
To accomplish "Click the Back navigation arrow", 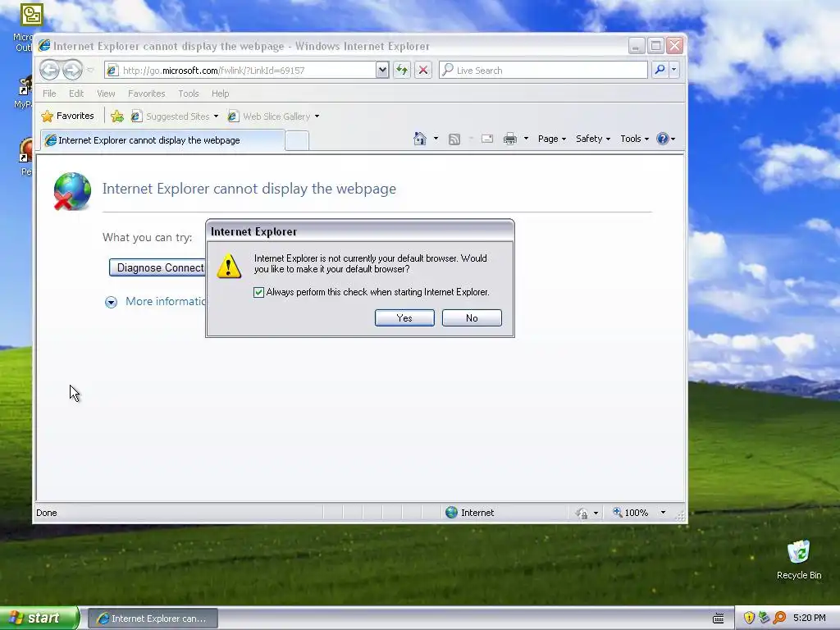I will 49,70.
